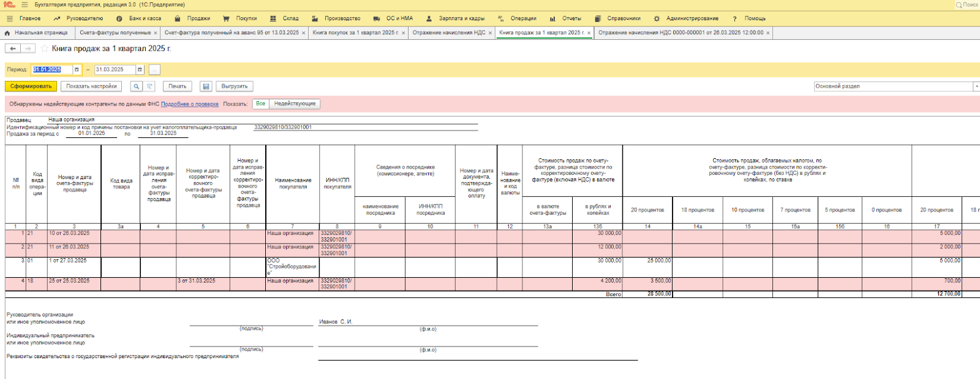Toggle filter to 'Недействующие' counterparties

(x=295, y=104)
